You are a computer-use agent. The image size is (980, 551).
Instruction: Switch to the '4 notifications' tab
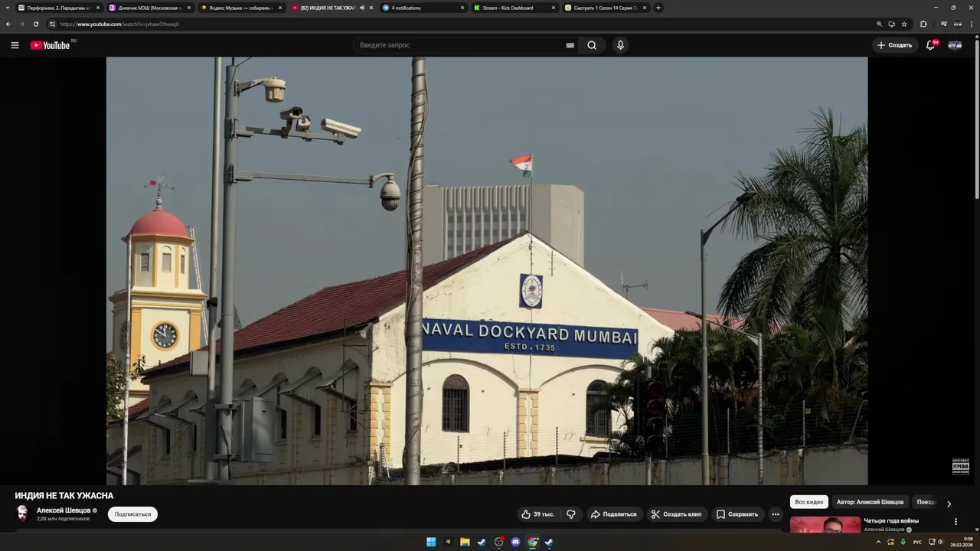coord(423,8)
